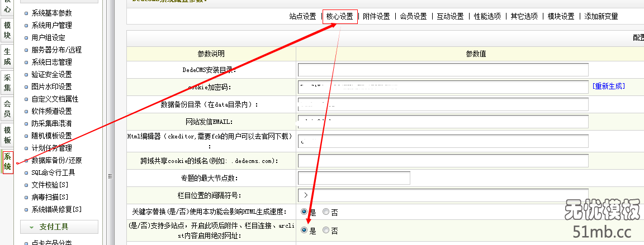Open the 站点设置 config tab
Image resolution: width=644 pixels, height=245 pixels.
(302, 17)
